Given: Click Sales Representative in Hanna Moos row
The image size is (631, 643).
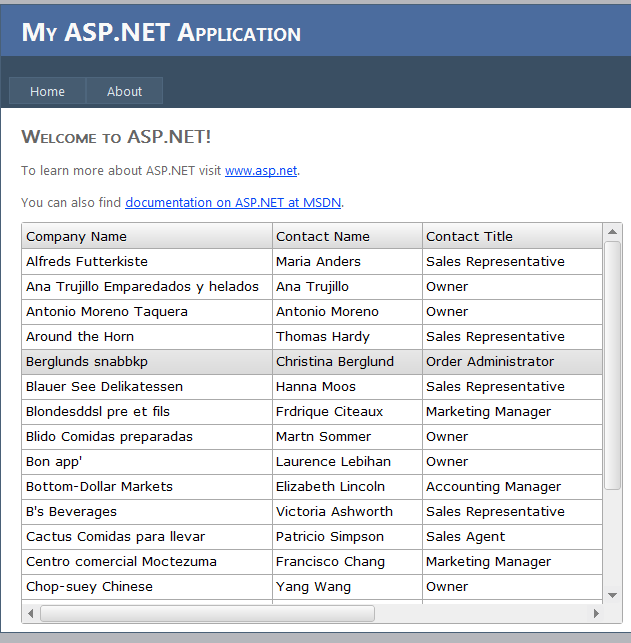Looking at the screenshot, I should (512, 387).
